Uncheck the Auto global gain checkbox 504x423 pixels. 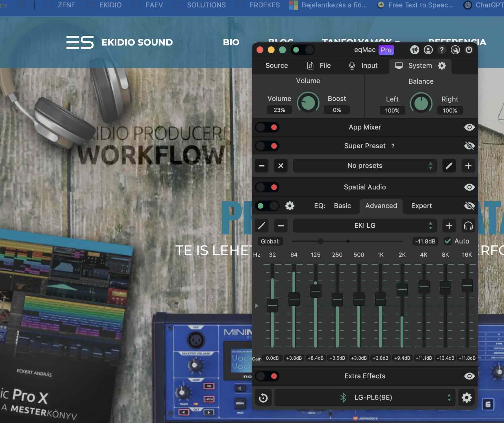pos(448,241)
